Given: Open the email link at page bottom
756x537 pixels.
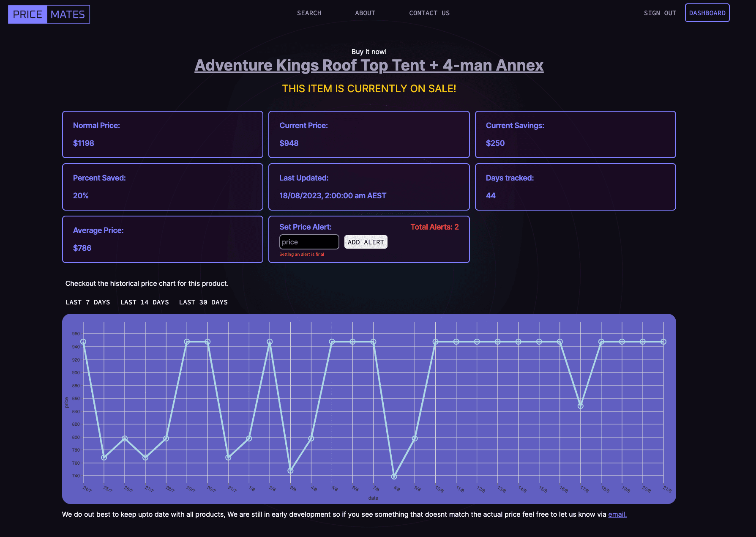Looking at the screenshot, I should (x=617, y=514).
